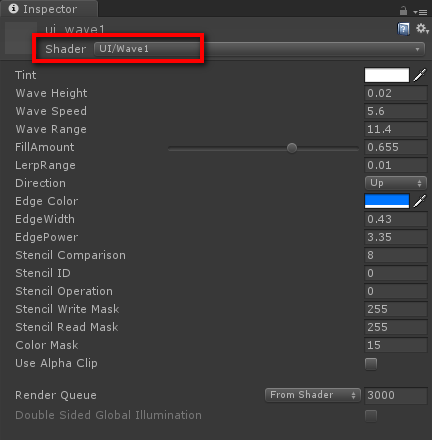Click the FillAmount 0.655 value field

(x=396, y=147)
